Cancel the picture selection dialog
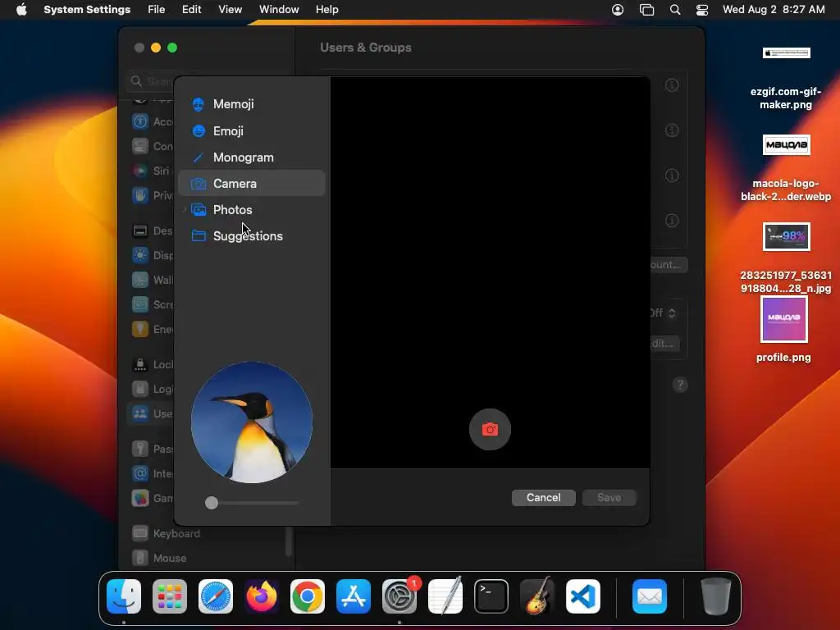 (543, 498)
